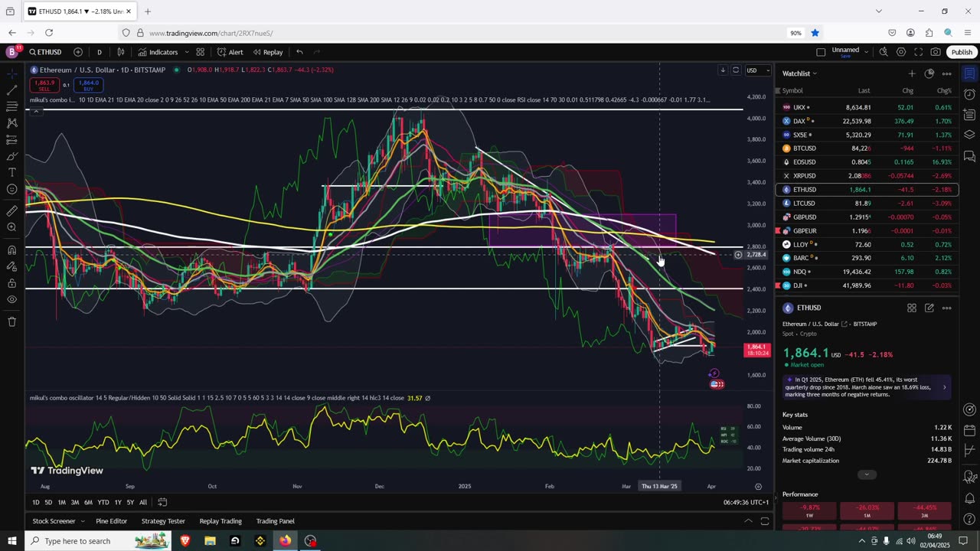Add a symbol to the watchlist
Screen dimensions: 980x551
click(911, 73)
